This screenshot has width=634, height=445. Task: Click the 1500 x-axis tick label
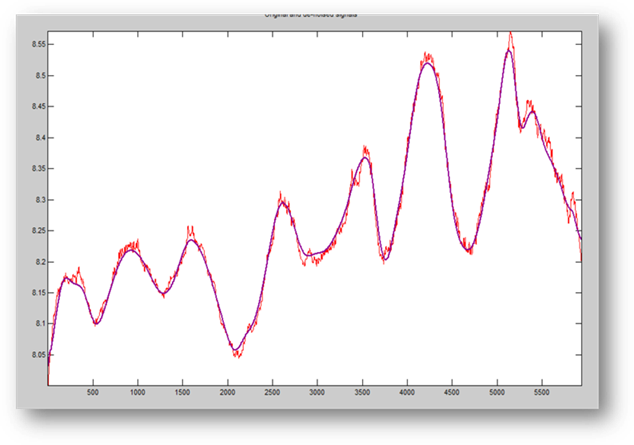(182, 392)
